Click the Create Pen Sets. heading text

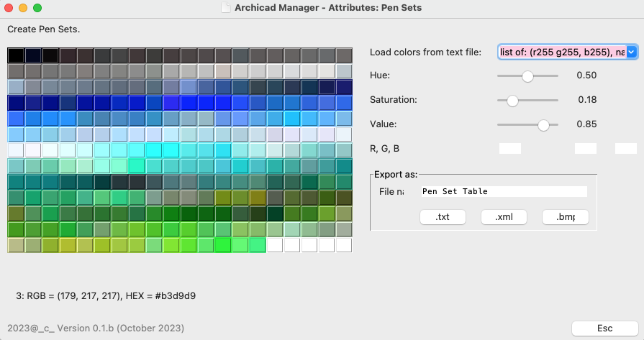tap(44, 29)
